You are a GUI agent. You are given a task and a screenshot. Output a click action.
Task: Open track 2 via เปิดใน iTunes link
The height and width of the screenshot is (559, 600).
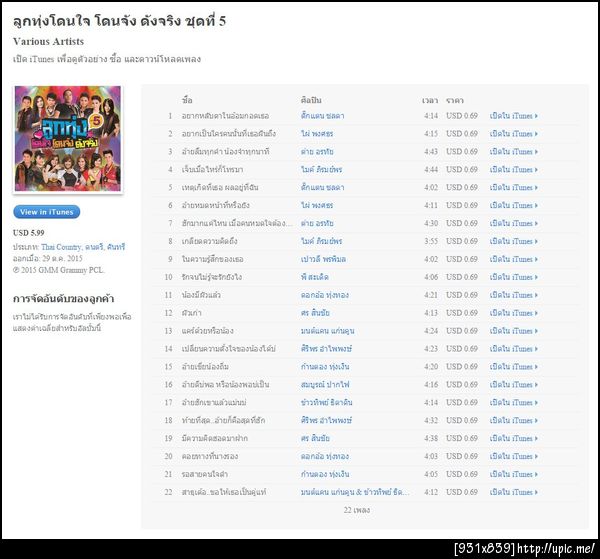514,134
